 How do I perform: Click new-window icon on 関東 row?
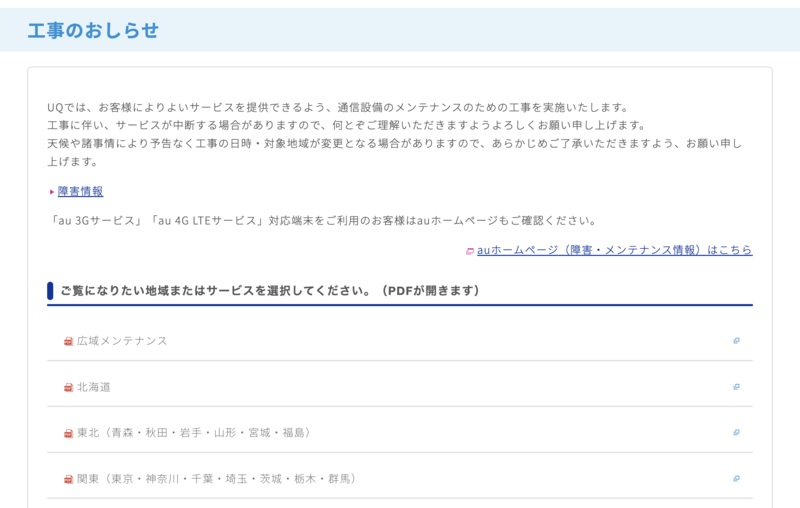coord(736,478)
